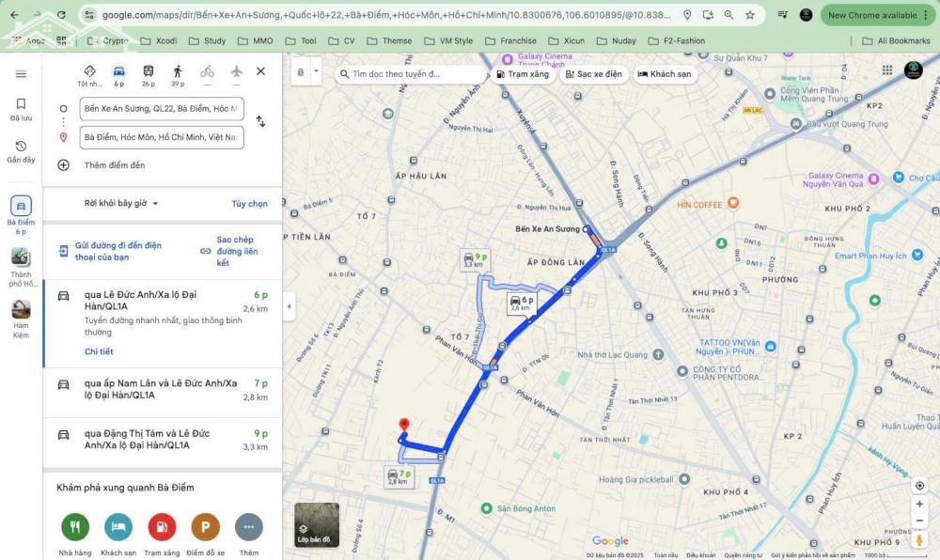Open the main hamburger menu

click(x=21, y=73)
